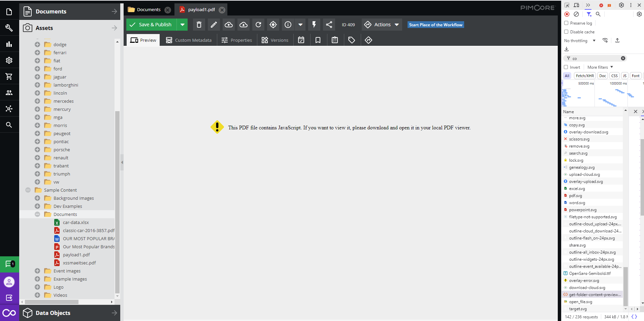
Task: Toggle the Invert filter checkbox
Action: coord(566,67)
